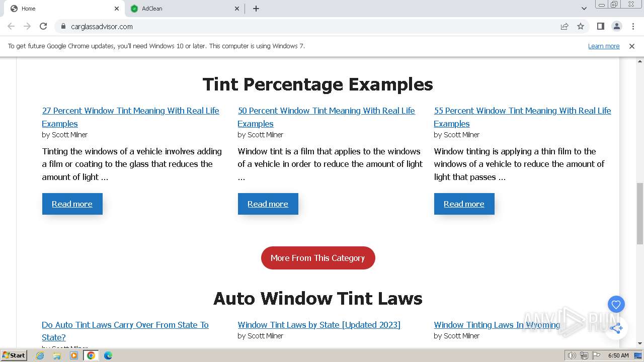Viewport: 644px width, 362px height.
Task: Click the blue heart favorite icon
Action: (616, 304)
